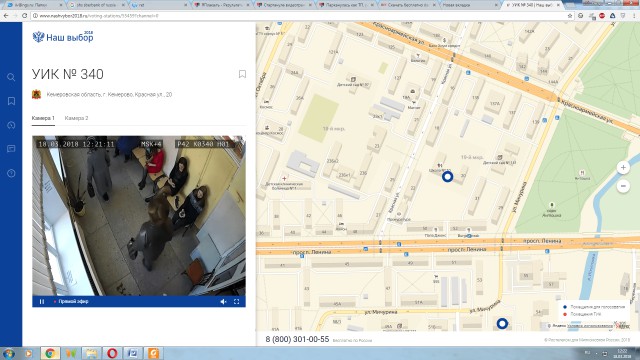Go back in the browser

[x=6, y=16]
